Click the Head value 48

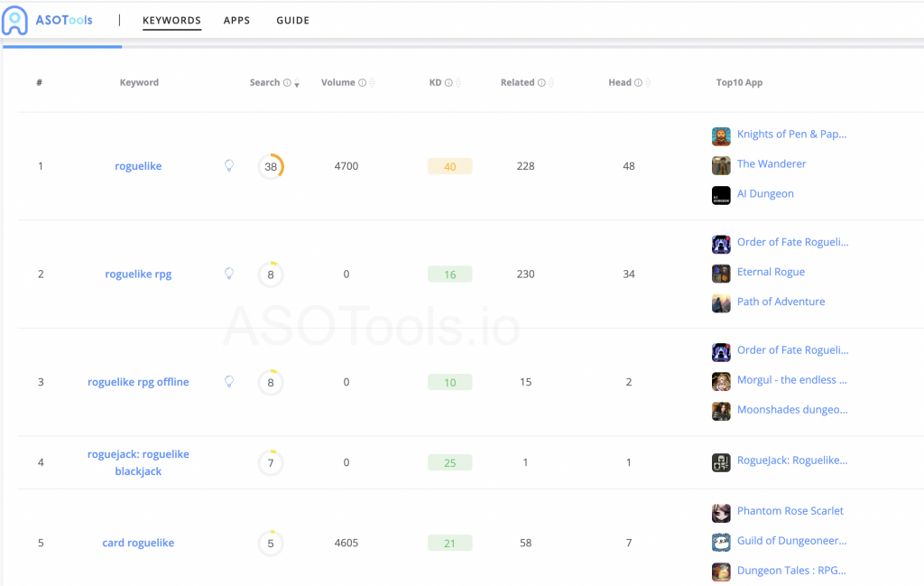pos(629,166)
